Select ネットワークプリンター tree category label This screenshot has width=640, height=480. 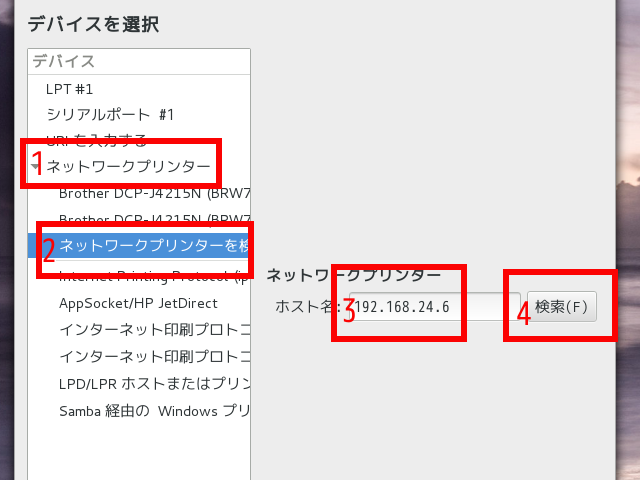(128, 166)
